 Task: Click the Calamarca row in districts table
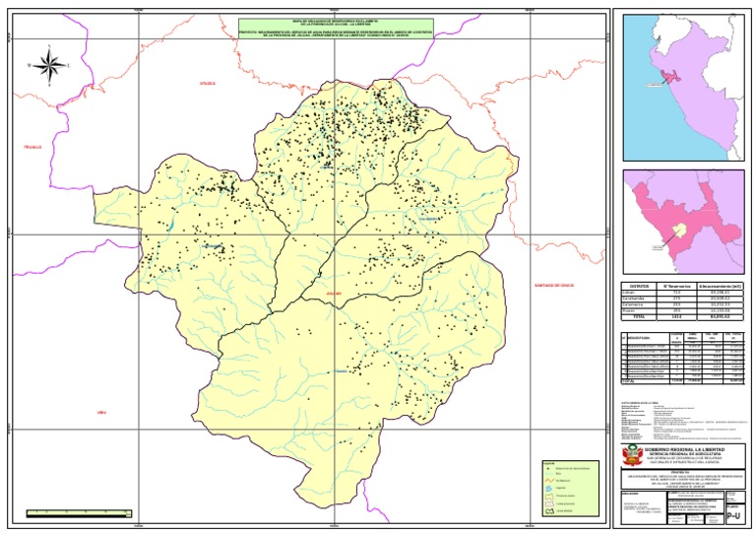point(682,304)
